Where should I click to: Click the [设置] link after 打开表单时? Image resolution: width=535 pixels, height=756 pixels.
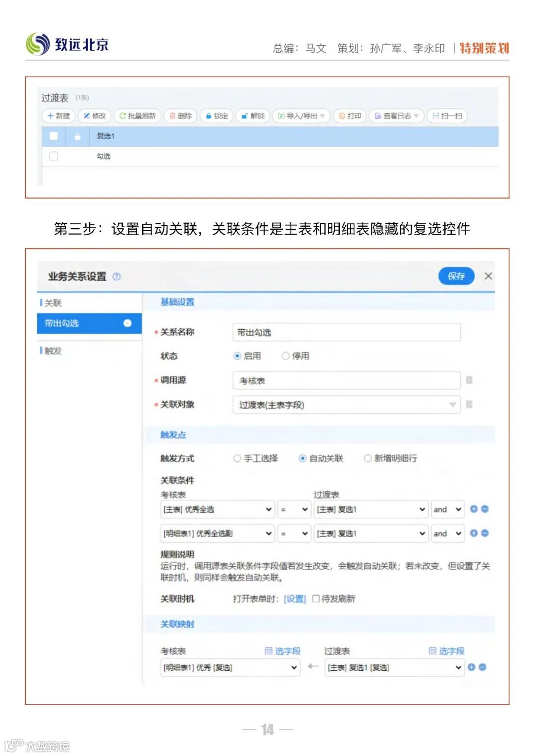[295, 599]
